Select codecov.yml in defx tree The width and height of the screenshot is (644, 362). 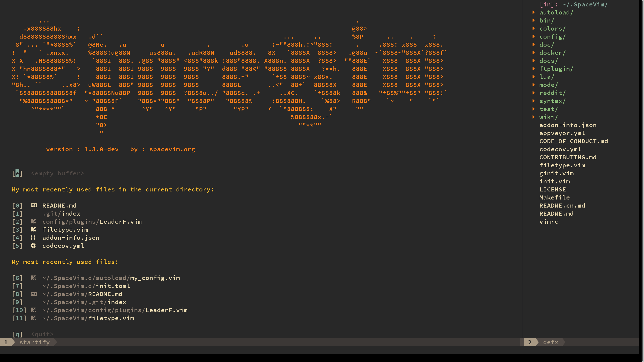pyautogui.click(x=560, y=149)
